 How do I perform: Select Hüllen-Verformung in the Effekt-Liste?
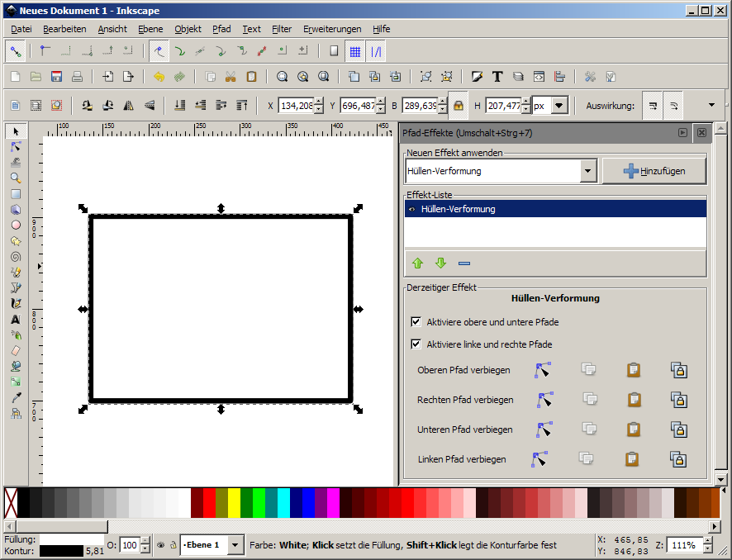click(x=554, y=210)
